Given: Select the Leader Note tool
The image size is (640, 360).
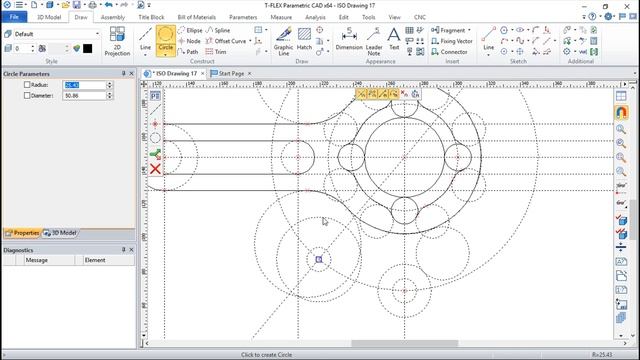Looking at the screenshot, I should (x=373, y=41).
